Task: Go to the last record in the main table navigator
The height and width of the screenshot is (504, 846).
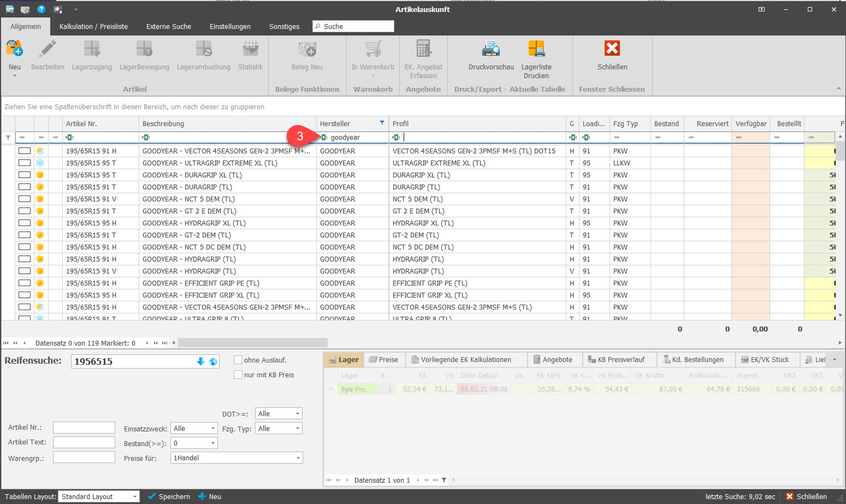Action: 164,343
